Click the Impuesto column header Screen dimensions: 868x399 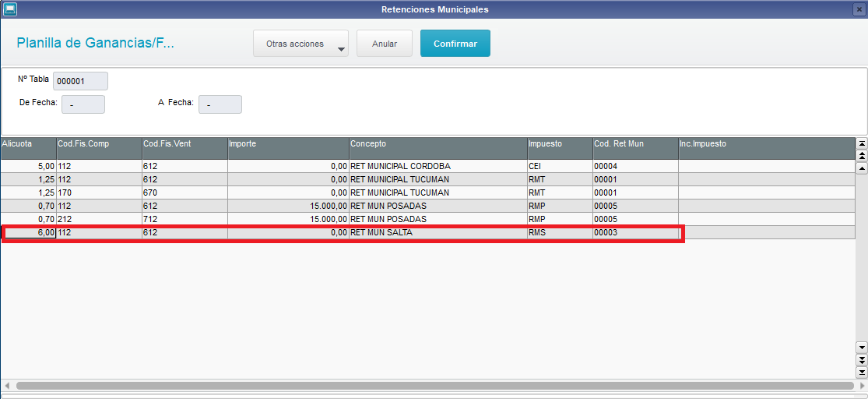pos(561,148)
